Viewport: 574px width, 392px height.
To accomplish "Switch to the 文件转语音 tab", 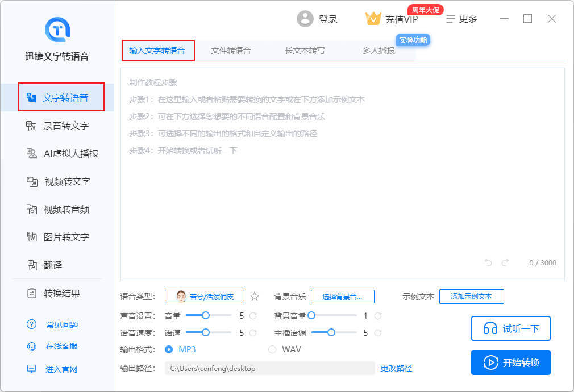I will [x=231, y=51].
